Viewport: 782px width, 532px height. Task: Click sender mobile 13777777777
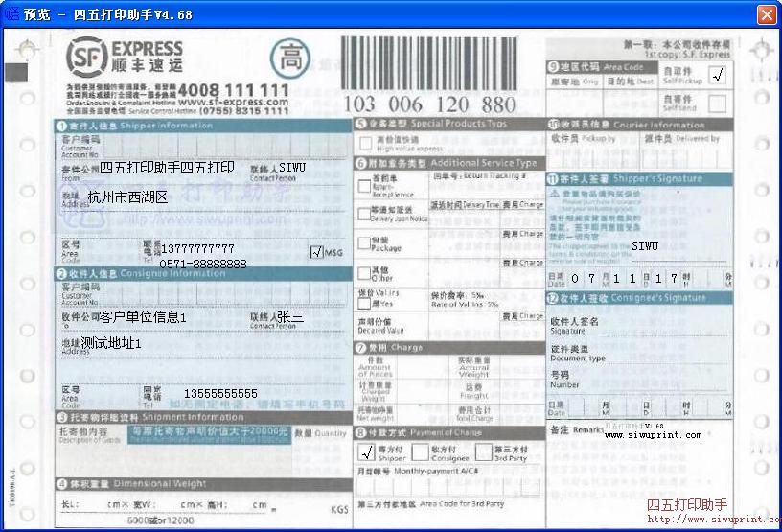[197, 248]
